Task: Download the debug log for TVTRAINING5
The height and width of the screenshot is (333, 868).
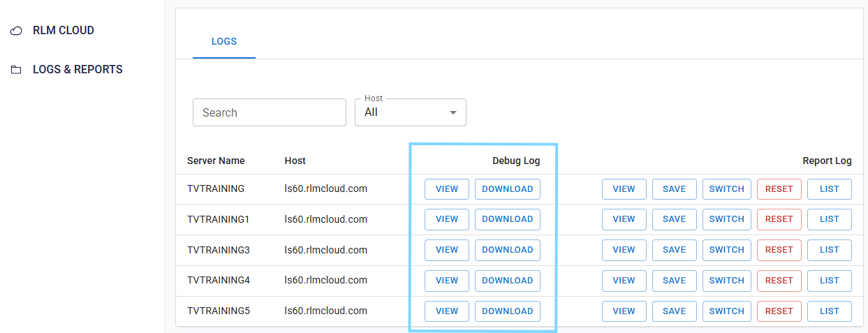Action: 508,311
